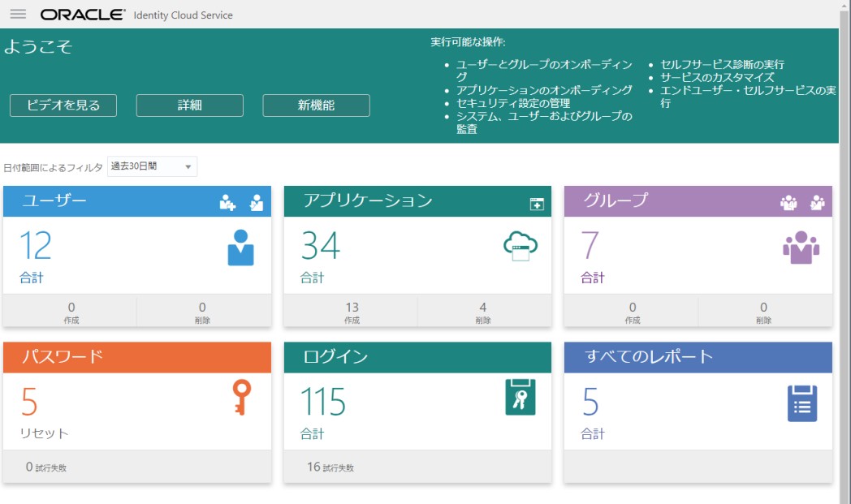Image resolution: width=851 pixels, height=504 pixels.
Task: Click the Oracle logo
Action: [83, 15]
